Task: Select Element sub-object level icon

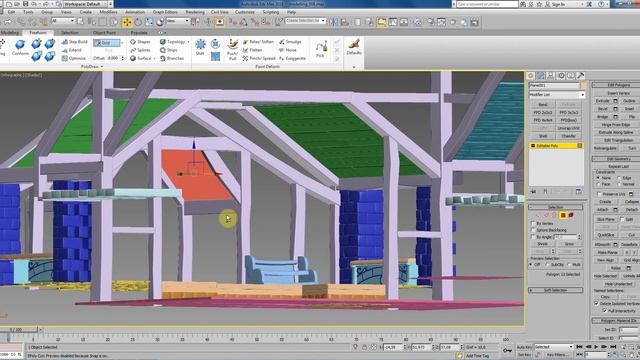Action: 571,215
